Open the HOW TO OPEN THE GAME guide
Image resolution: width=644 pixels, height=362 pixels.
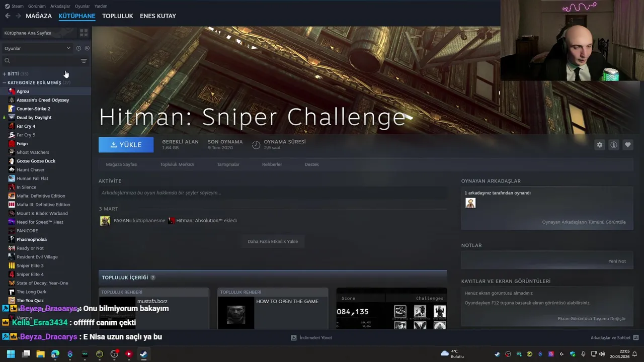click(x=273, y=308)
